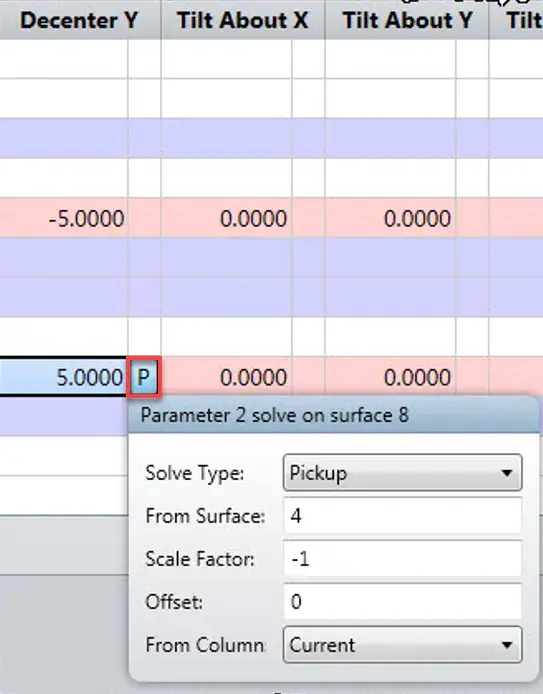Image resolution: width=543 pixels, height=694 pixels.
Task: Click the solve cell beside -5.0000 value
Action: pyautogui.click(x=144, y=218)
